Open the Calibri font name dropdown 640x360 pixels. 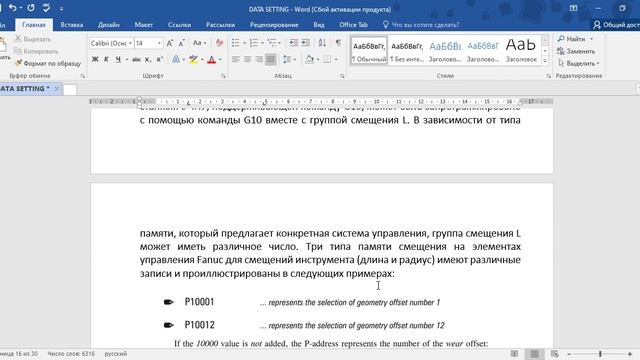pos(130,43)
